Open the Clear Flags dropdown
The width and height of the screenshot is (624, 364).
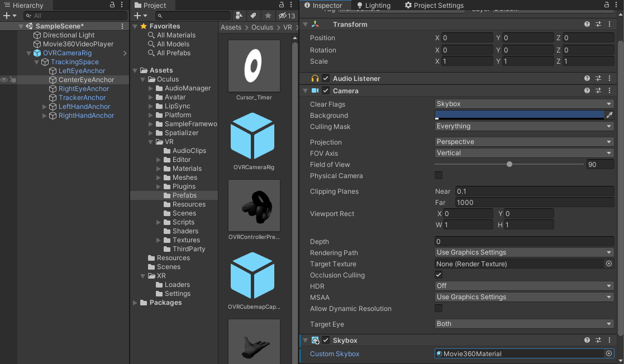pyautogui.click(x=524, y=104)
